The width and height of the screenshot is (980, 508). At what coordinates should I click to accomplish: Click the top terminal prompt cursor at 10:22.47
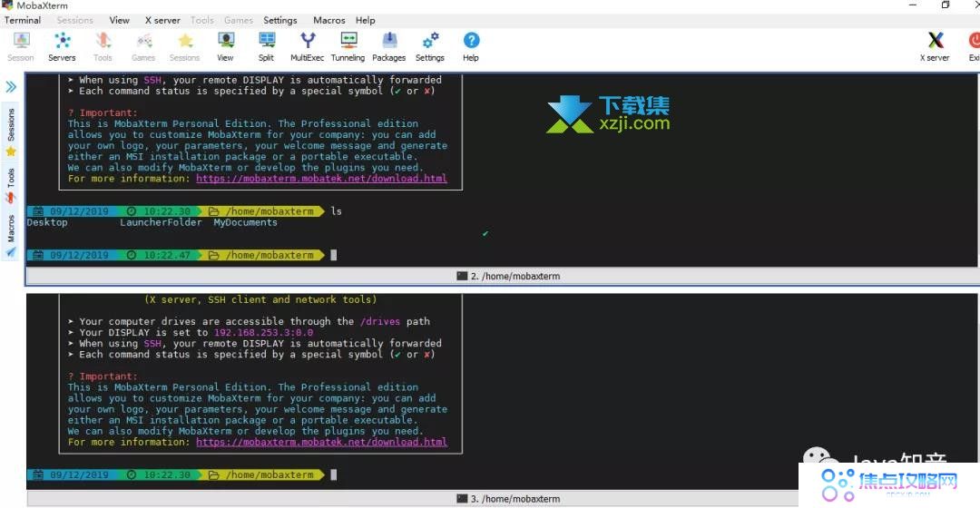coord(334,255)
